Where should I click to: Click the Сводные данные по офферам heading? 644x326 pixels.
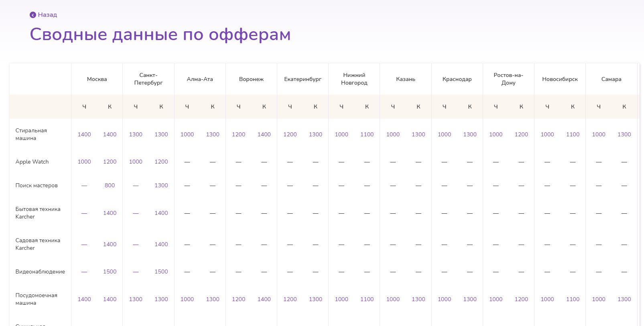(x=160, y=34)
